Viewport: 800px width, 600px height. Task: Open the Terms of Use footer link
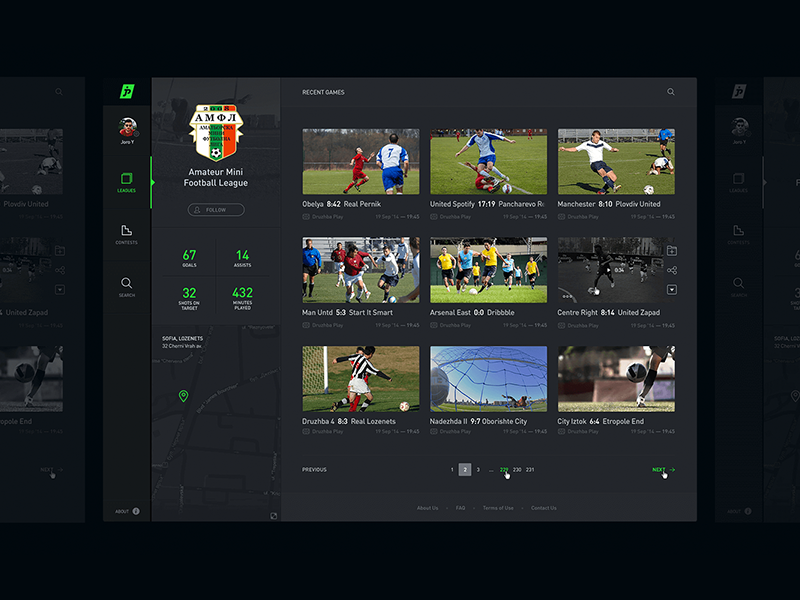498,508
